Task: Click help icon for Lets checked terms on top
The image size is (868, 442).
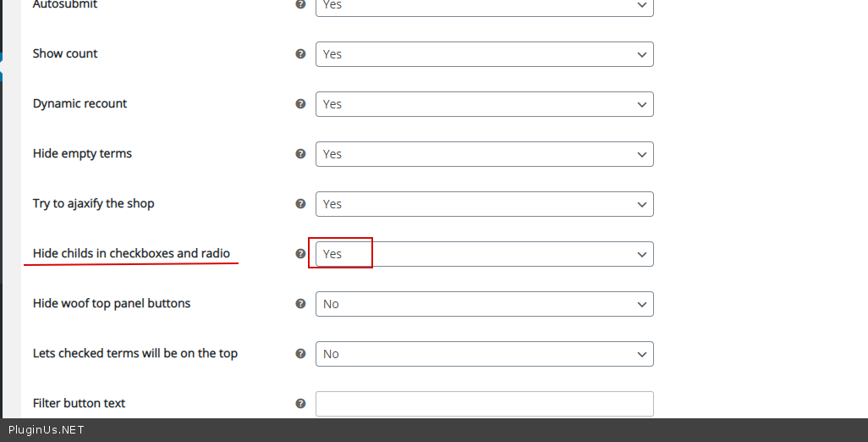Action: pyautogui.click(x=300, y=353)
